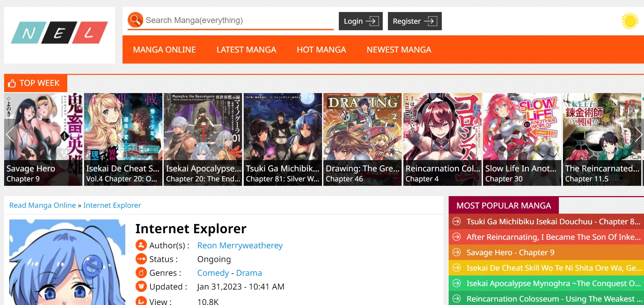Click arrow icon beside Savage Hero - Chapter 9

tap(457, 252)
